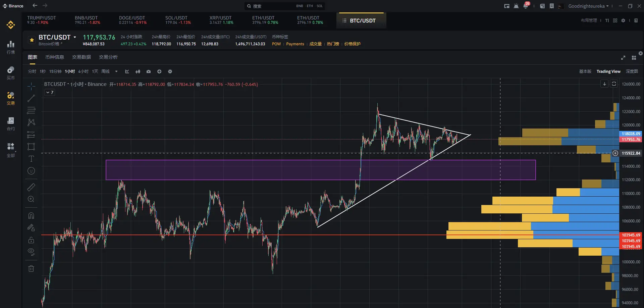
Task: Click the plus circle icon in chart toolbar
Action: click(159, 71)
